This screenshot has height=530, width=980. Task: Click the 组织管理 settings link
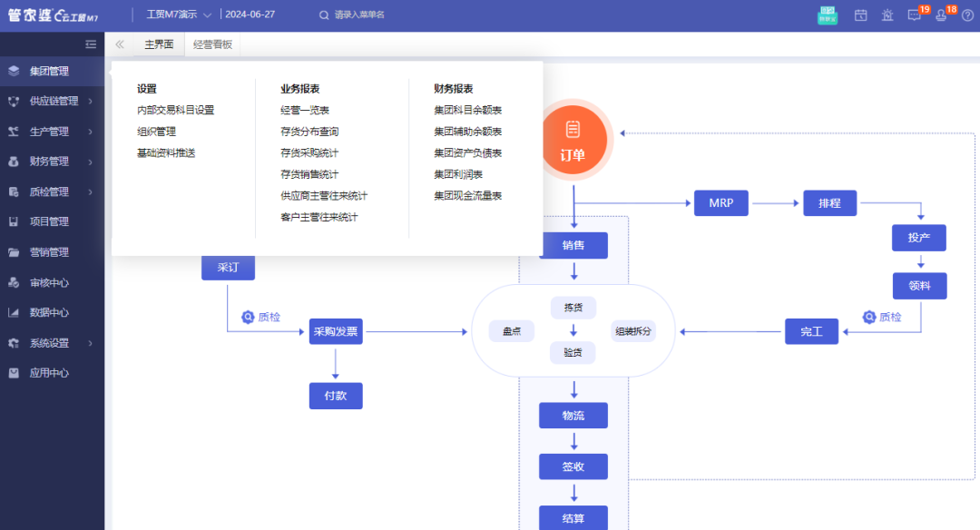point(159,131)
